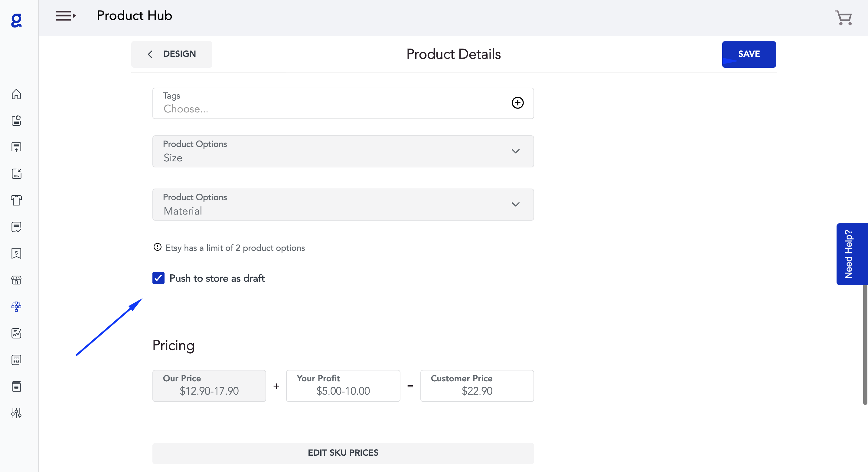This screenshot has height=472, width=868.
Task: Click the Save button
Action: pyautogui.click(x=749, y=54)
